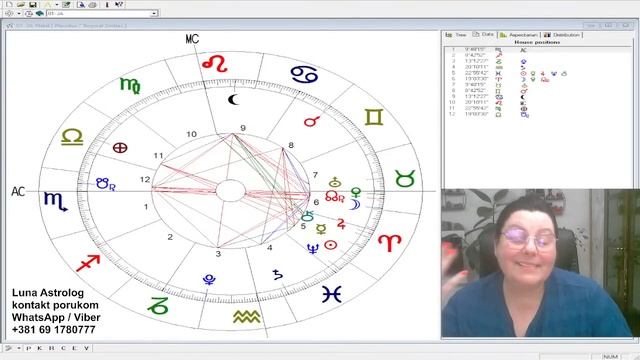Switch to the Data tab
Screen dimensions: 640x360
(x=483, y=35)
